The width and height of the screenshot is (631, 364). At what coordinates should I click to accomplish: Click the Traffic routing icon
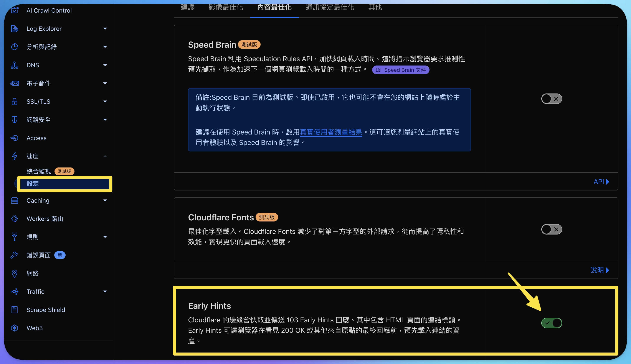coord(15,292)
